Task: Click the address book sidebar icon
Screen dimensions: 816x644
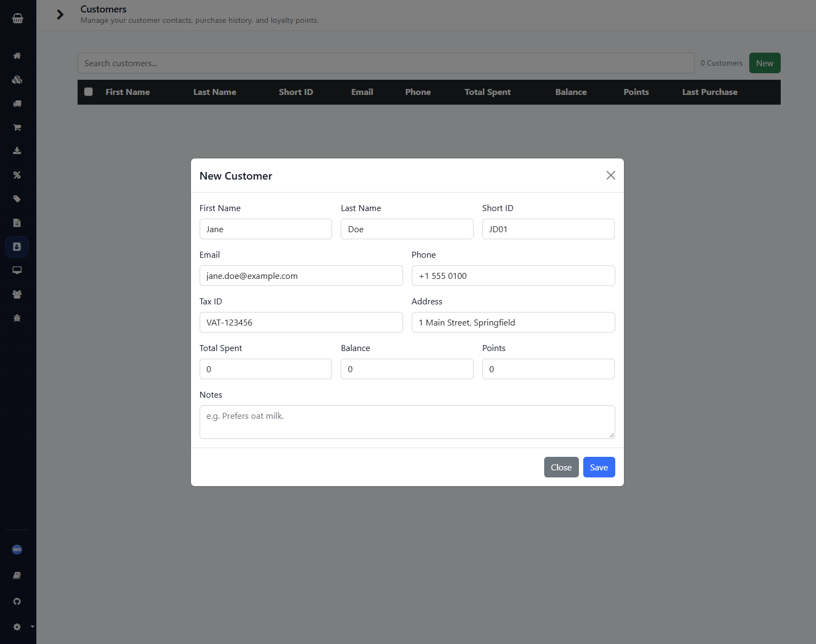Action: tap(17, 247)
